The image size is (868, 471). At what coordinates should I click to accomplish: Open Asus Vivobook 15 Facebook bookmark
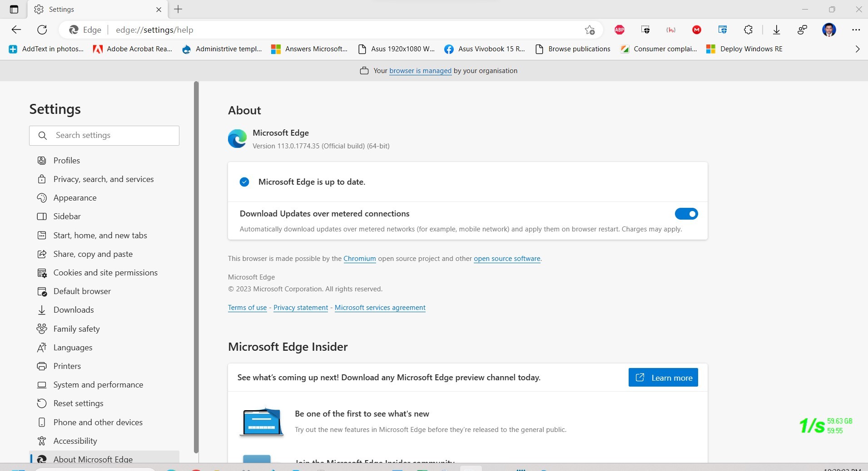click(x=485, y=49)
